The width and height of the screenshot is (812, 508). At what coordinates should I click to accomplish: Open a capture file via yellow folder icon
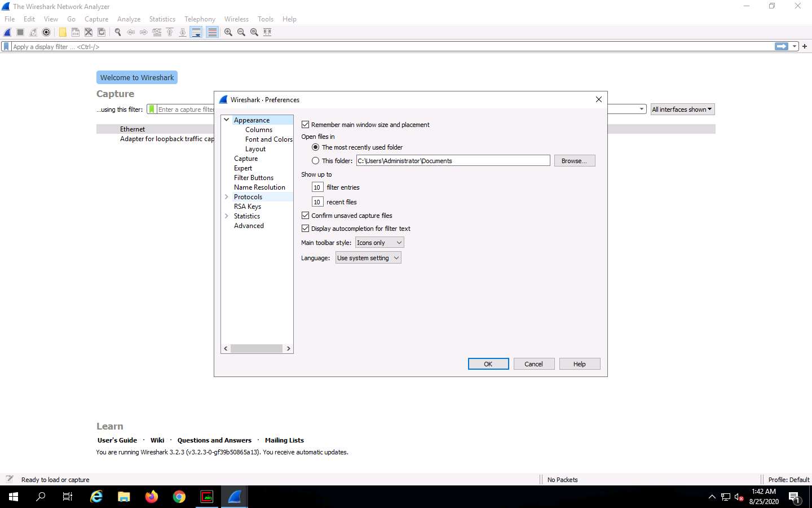point(63,32)
